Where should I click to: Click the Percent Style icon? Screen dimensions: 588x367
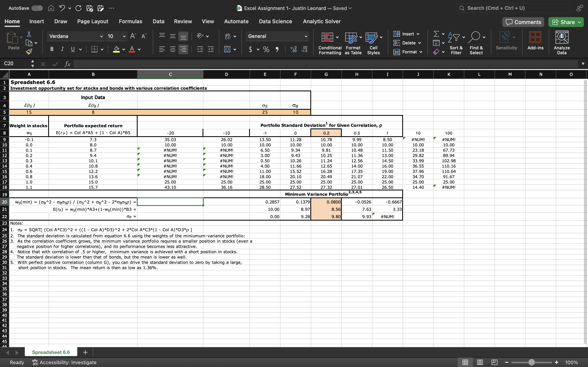[266, 49]
